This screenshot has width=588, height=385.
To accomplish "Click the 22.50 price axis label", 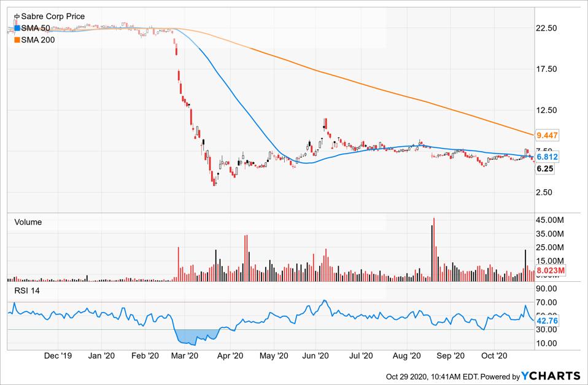I will coord(546,28).
